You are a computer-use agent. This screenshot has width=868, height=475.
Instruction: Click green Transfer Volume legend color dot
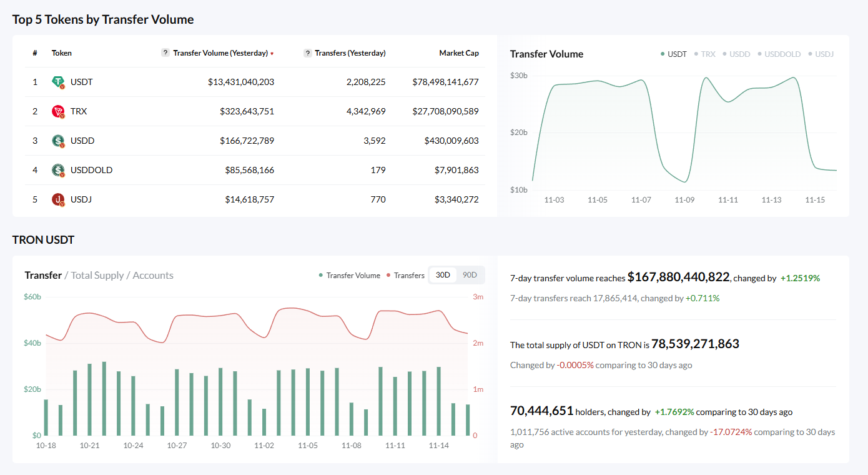[321, 276]
